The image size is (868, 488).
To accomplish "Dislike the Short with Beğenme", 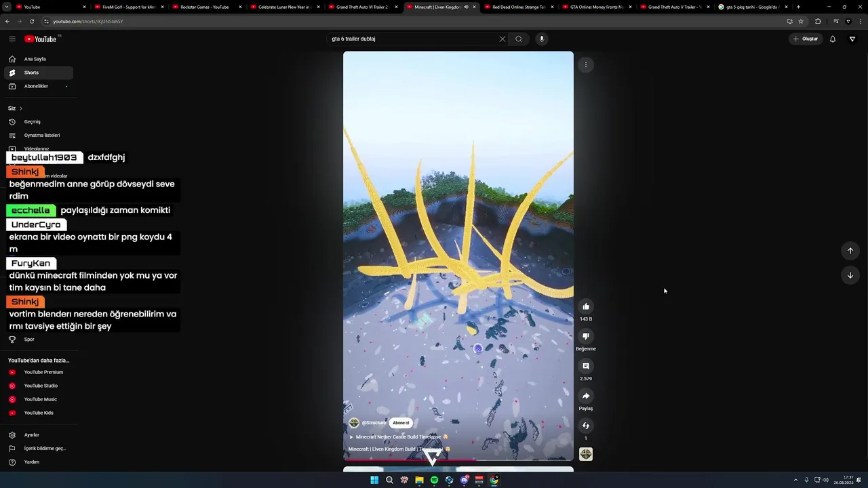I will (586, 336).
